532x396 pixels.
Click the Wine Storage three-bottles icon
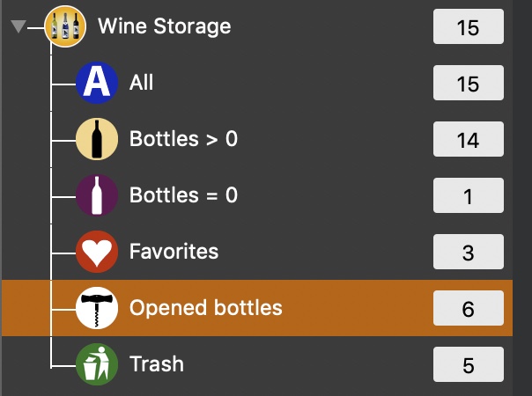[x=65, y=26]
